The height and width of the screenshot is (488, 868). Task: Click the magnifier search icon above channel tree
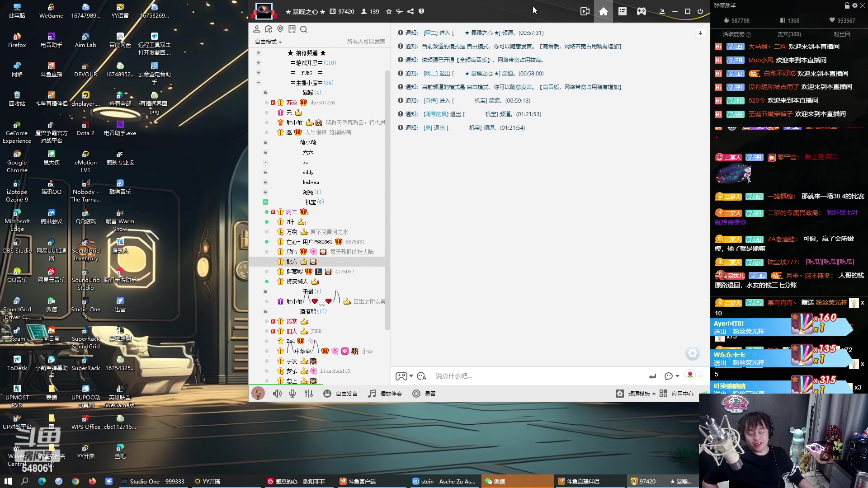304,29
